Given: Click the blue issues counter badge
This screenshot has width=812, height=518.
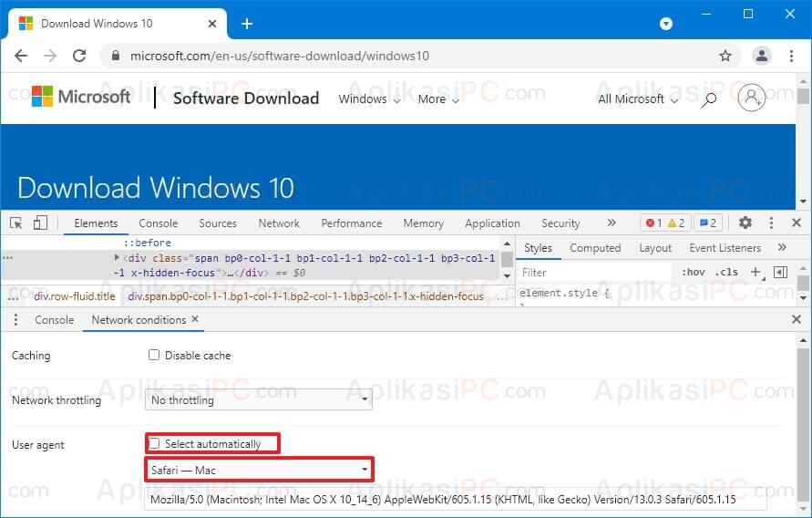Looking at the screenshot, I should [708, 223].
